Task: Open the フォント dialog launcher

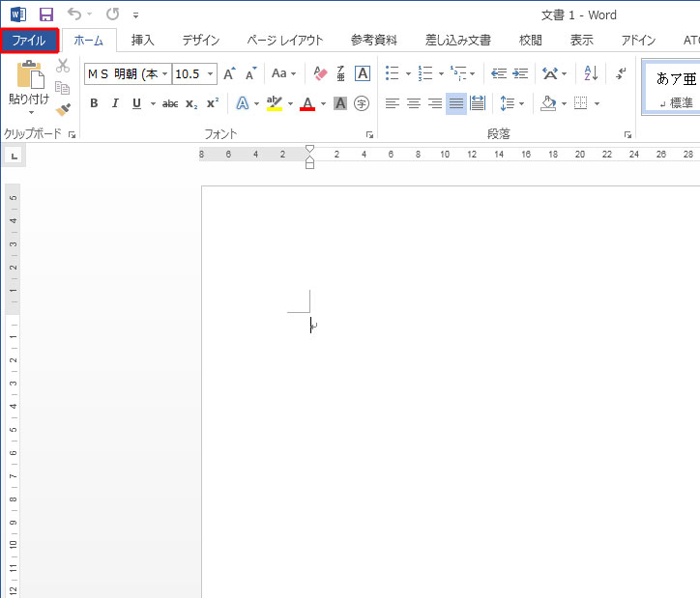Action: coord(369,134)
